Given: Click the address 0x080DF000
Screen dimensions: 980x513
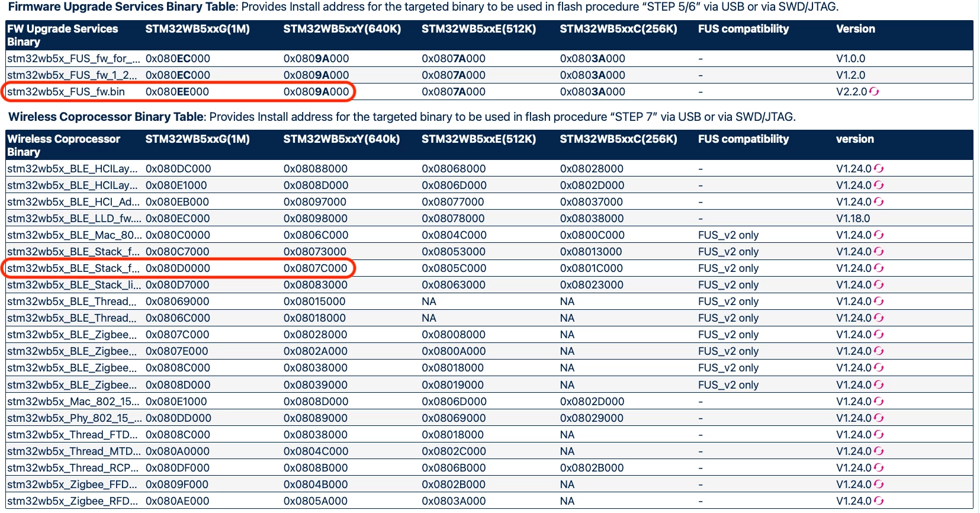Looking at the screenshot, I should click(178, 467).
